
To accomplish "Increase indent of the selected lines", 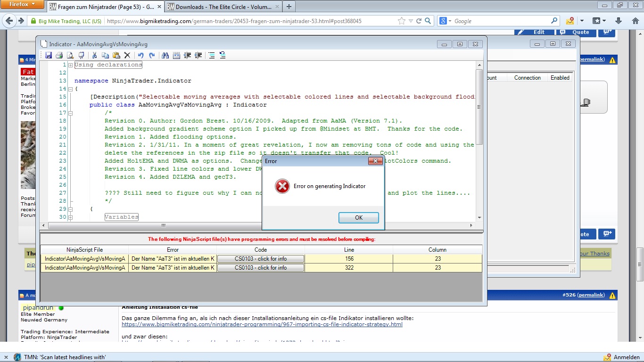I will coord(198,55).
